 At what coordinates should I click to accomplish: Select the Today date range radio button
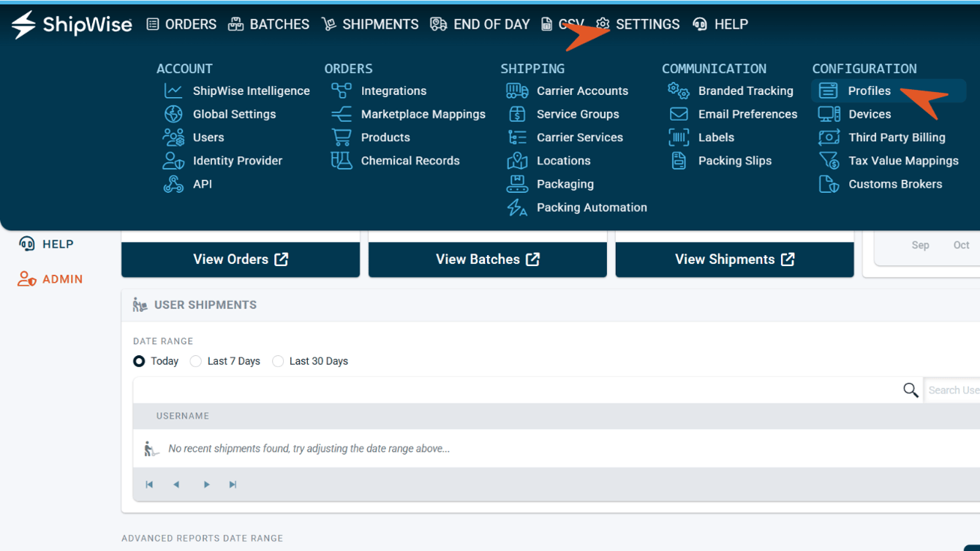click(139, 361)
